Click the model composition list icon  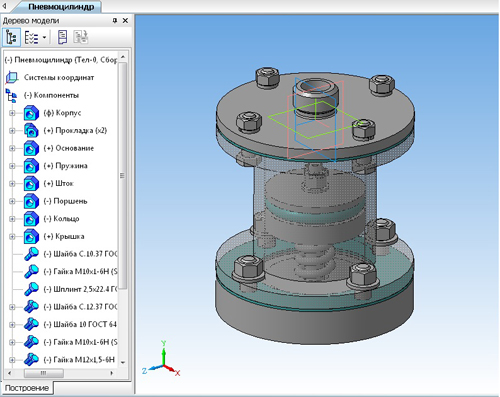[32, 37]
